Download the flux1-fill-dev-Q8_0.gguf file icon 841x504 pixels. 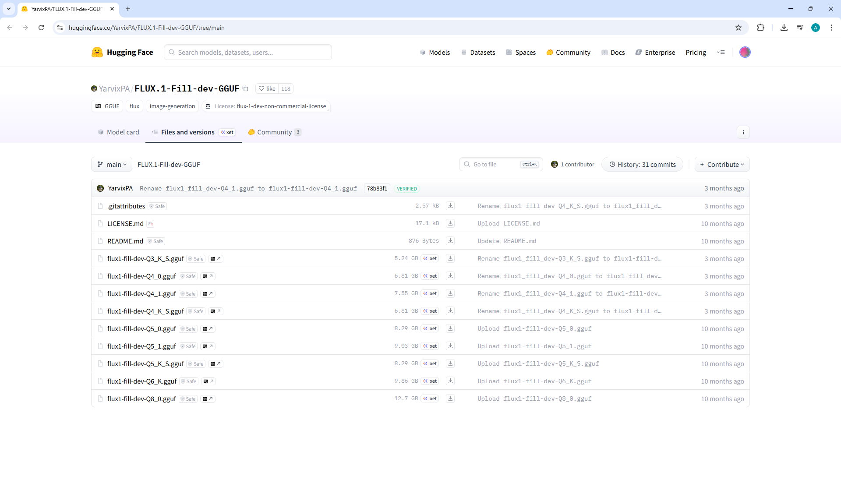click(450, 398)
